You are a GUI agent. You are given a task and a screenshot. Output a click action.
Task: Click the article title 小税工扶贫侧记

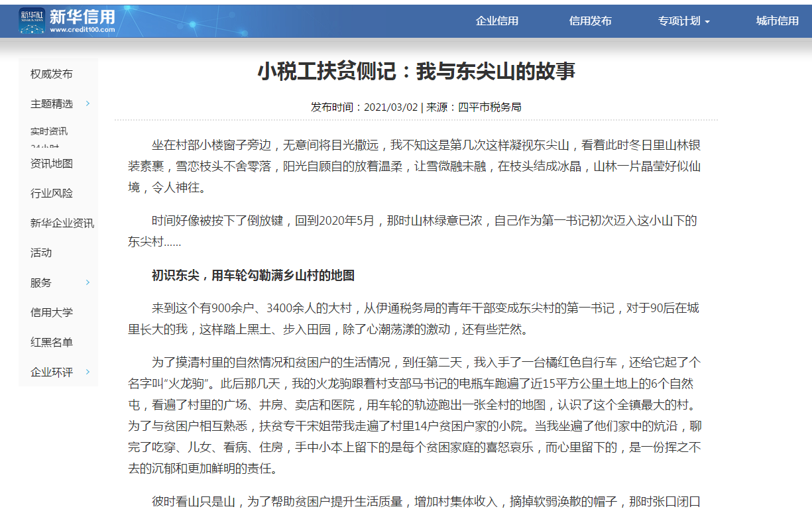coord(416,72)
